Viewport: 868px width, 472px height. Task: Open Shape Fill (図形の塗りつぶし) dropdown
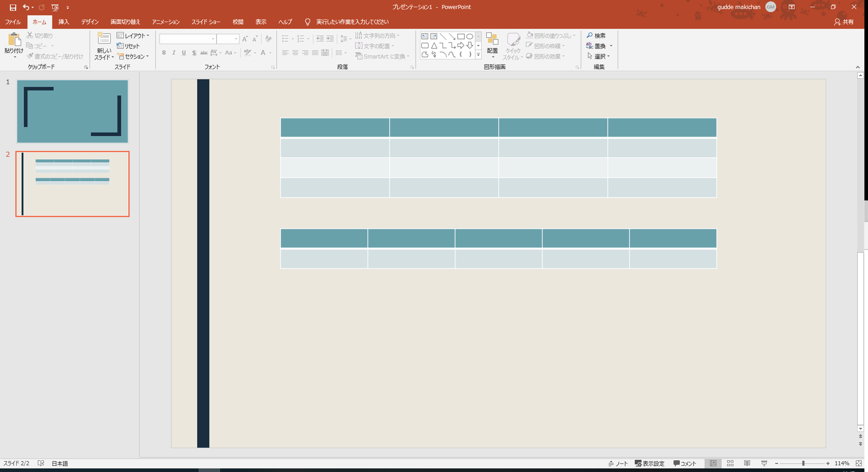point(551,35)
